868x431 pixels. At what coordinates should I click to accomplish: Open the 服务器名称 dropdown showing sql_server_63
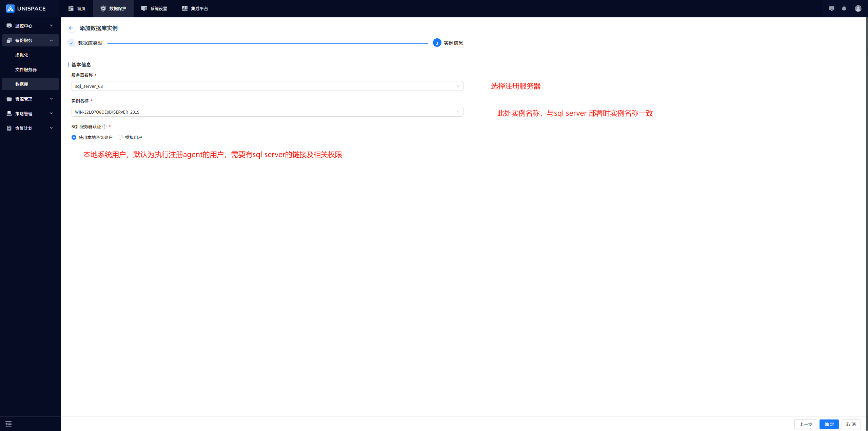pos(267,86)
